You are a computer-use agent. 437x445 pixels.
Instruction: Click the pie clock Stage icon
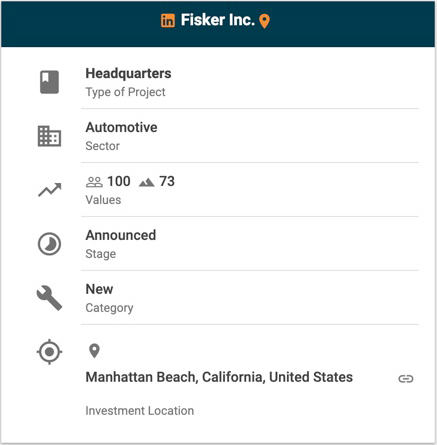49,244
